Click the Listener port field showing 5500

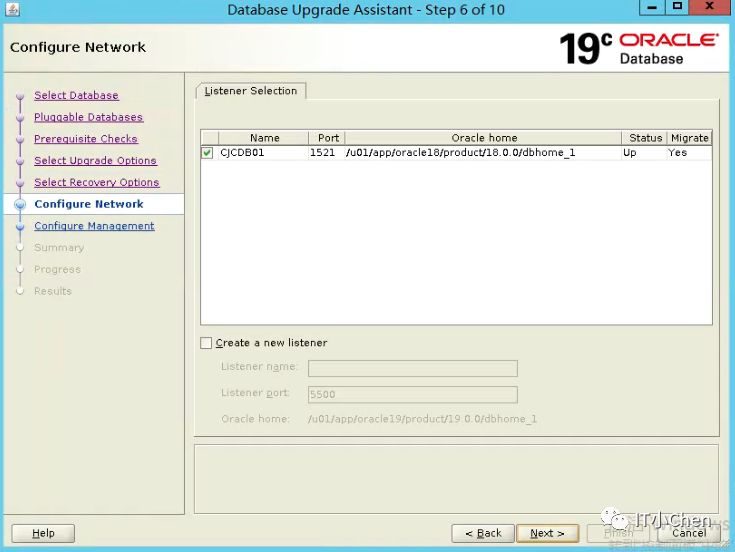click(x=413, y=395)
